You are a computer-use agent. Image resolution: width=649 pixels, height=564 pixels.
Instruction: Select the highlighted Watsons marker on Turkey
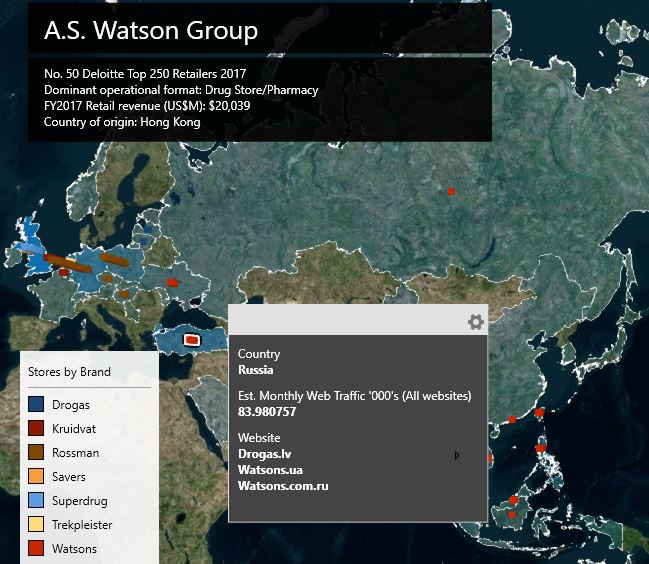click(191, 340)
